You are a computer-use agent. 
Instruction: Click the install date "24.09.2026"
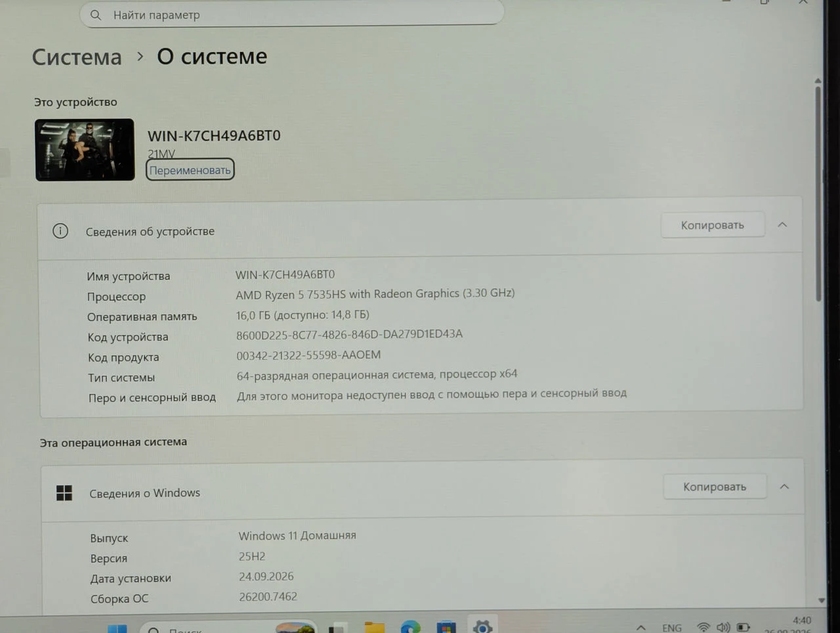tap(266, 577)
